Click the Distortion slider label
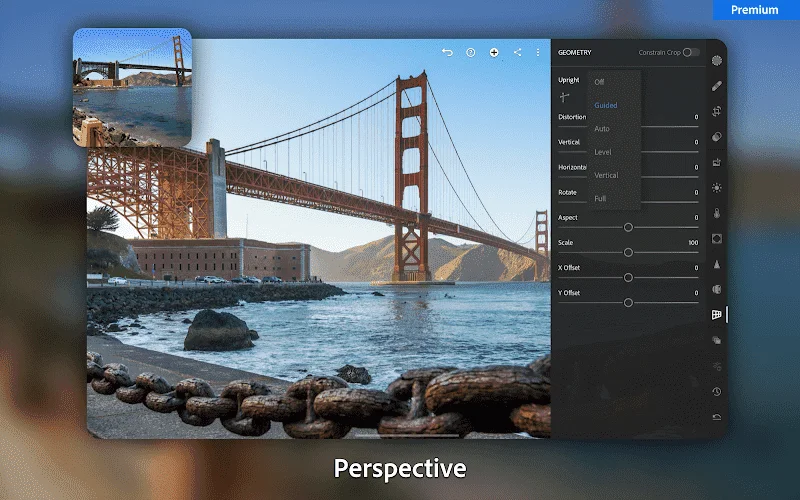Image resolution: width=800 pixels, height=500 pixels. pyautogui.click(x=572, y=117)
